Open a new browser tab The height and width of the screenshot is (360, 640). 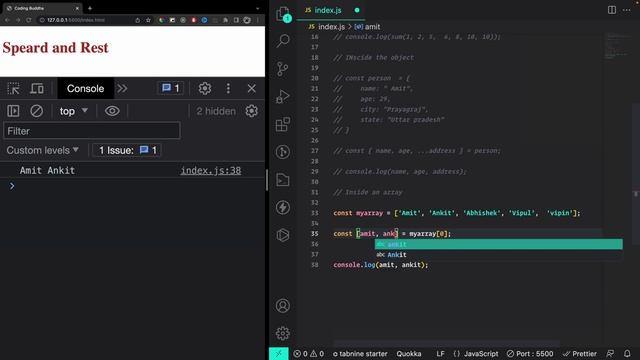tap(90, 8)
